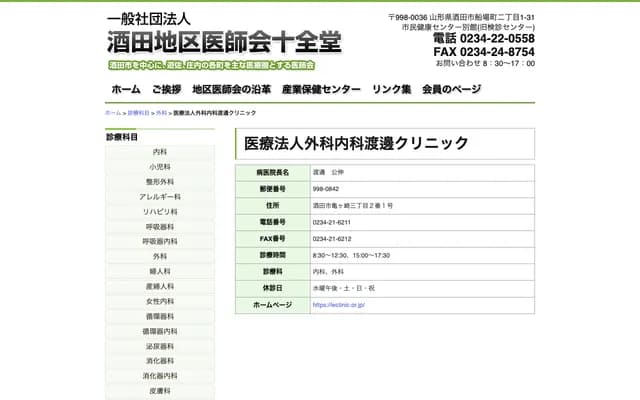Image resolution: width=640 pixels, height=400 pixels.
Task: Select 循環器内科 in the sidebar list
Action: [x=160, y=331]
